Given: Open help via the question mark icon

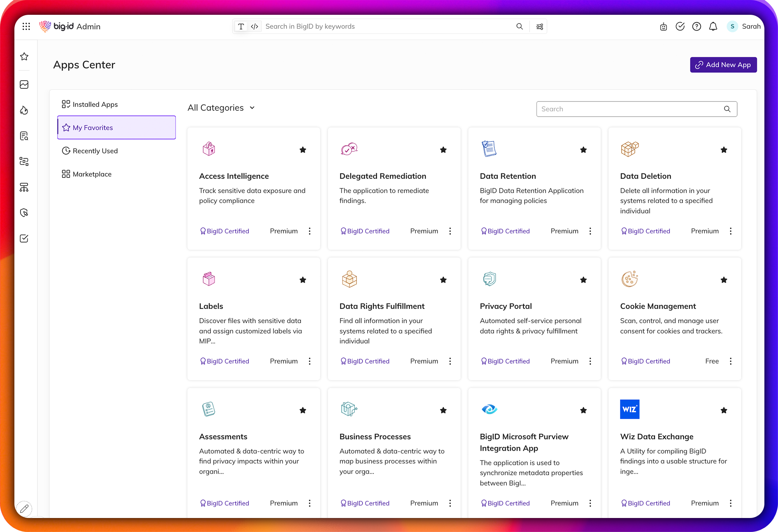Looking at the screenshot, I should 696,26.
